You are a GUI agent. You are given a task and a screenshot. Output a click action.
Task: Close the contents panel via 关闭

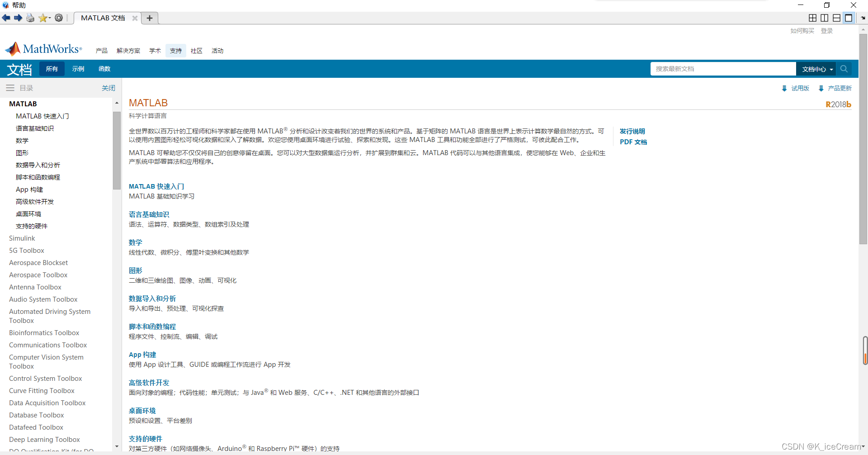108,88
